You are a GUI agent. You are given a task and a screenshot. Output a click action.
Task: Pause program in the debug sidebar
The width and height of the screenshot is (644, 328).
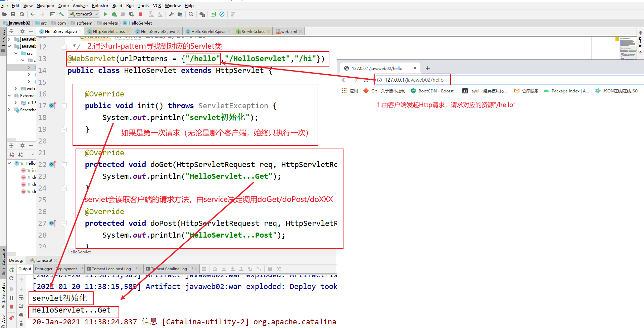[x=11, y=298]
